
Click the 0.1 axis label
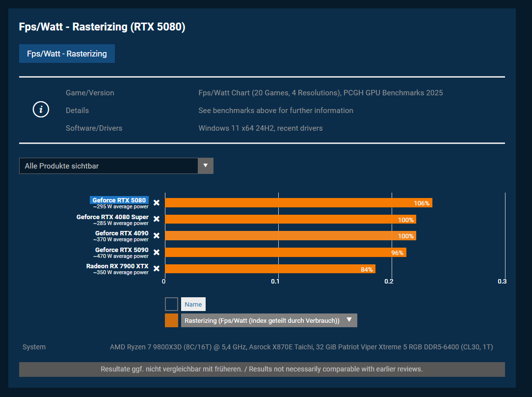(275, 282)
